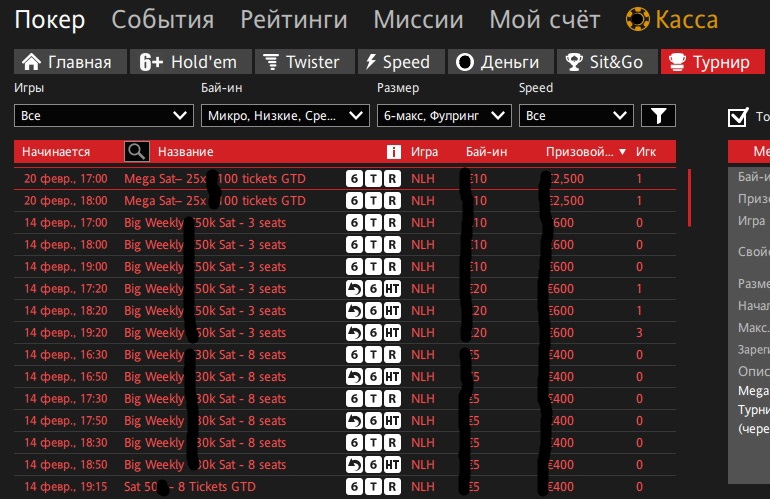Sort by the Начинается column header

pyautogui.click(x=56, y=152)
